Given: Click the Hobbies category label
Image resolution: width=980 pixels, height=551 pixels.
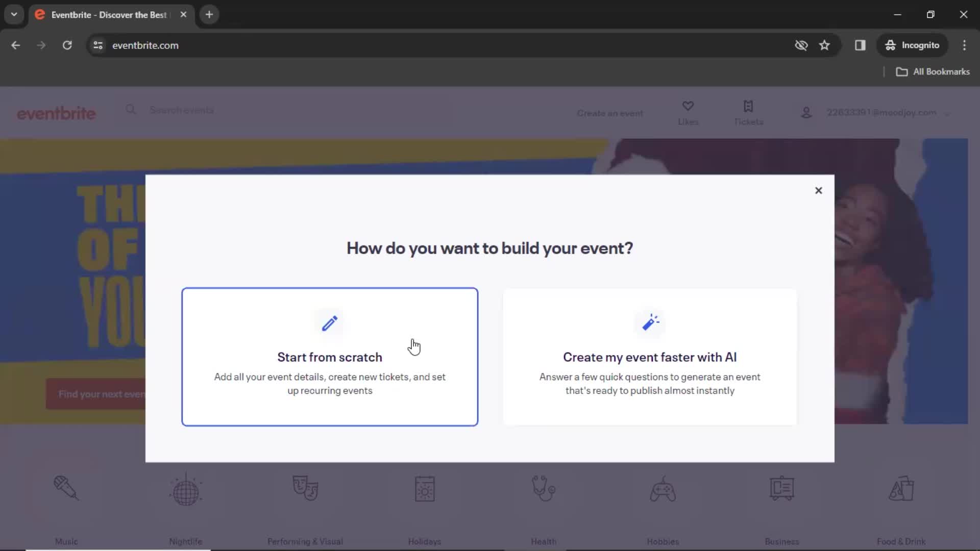Looking at the screenshot, I should [x=663, y=541].
